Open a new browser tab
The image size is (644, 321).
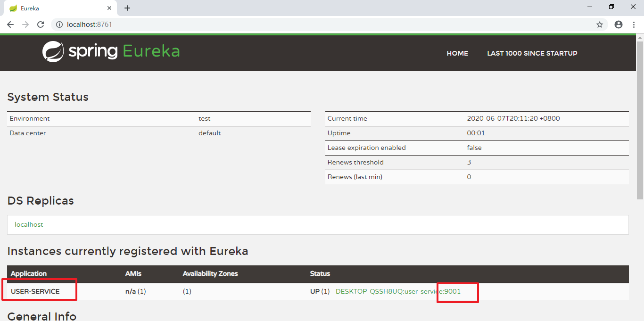pyautogui.click(x=127, y=8)
